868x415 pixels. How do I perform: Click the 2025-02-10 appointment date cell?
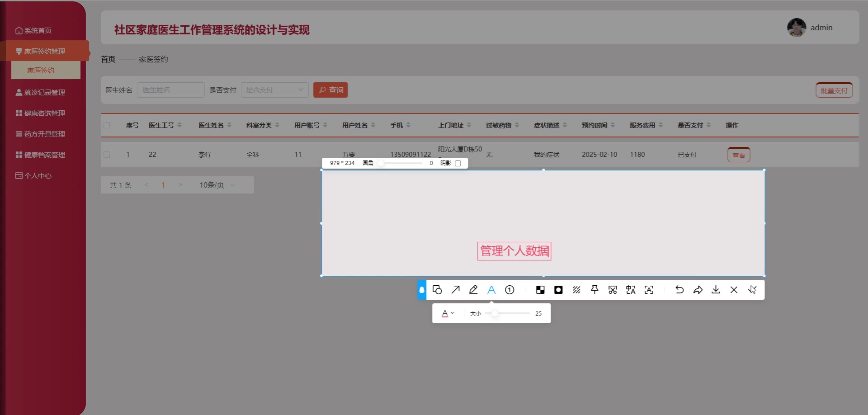tap(599, 155)
